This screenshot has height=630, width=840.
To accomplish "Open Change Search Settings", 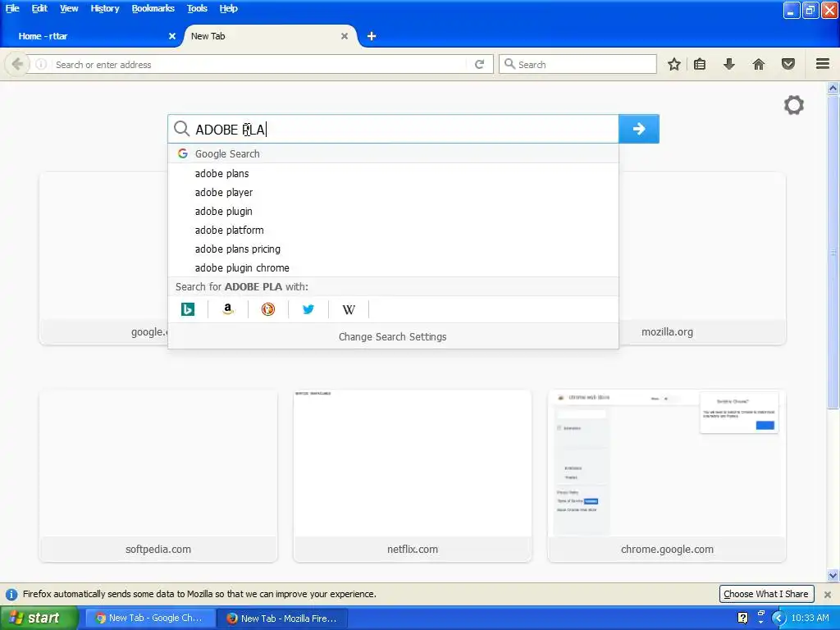I will [393, 336].
